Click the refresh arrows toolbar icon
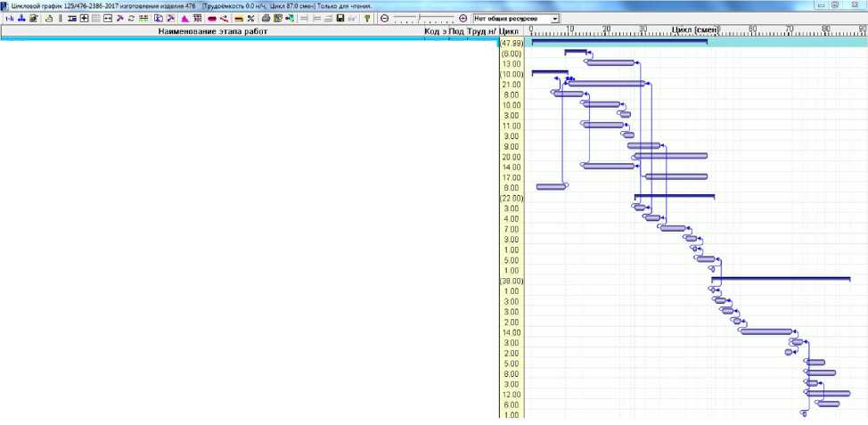Image resolution: width=868 pixels, height=425 pixels. [132, 18]
